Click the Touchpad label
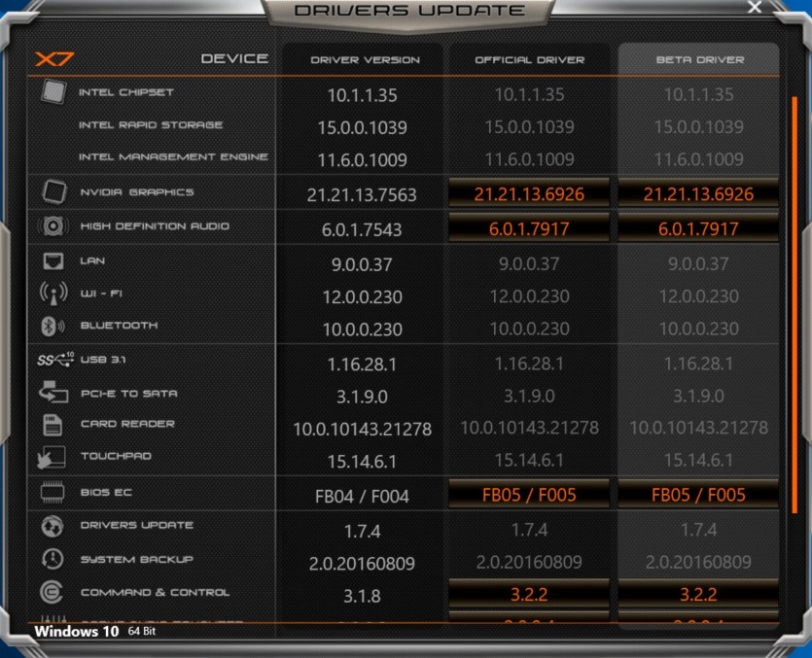 click(116, 456)
